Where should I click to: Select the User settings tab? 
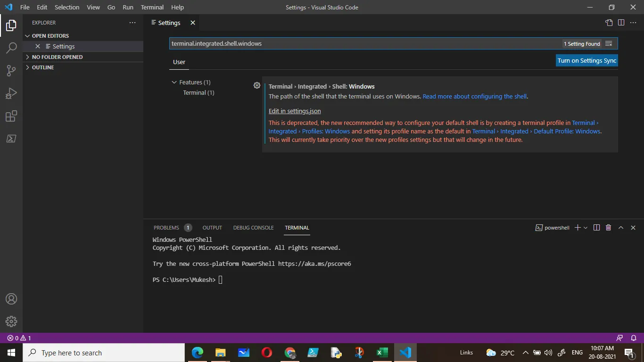point(179,62)
